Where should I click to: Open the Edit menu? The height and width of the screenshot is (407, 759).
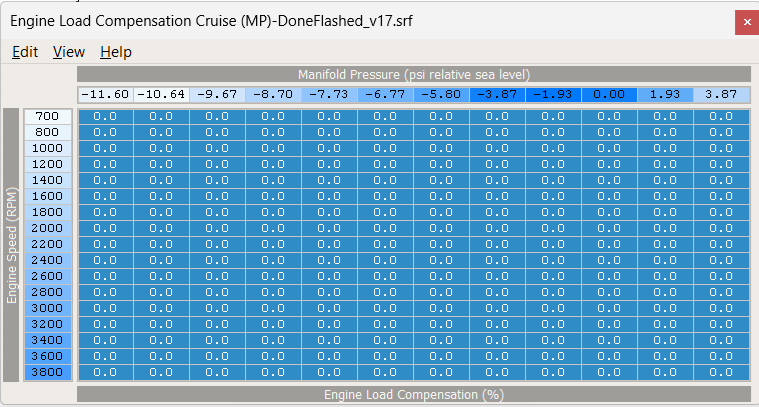click(x=25, y=52)
